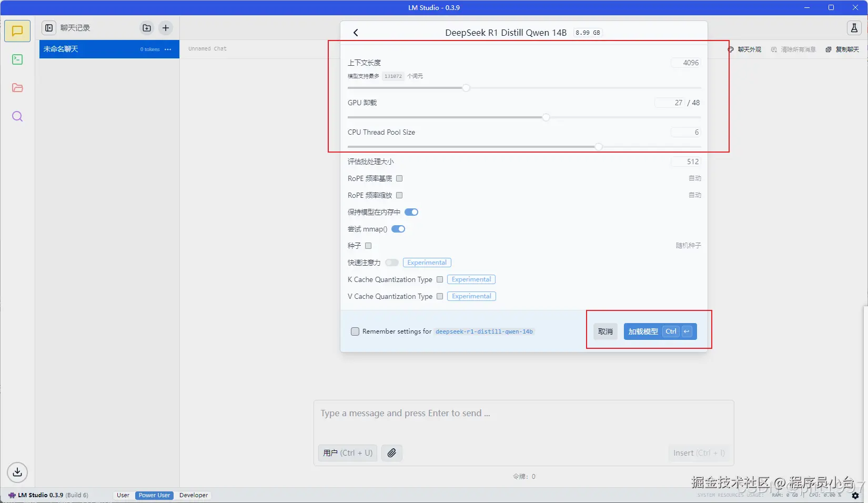Create a new chat folder

pos(147,28)
